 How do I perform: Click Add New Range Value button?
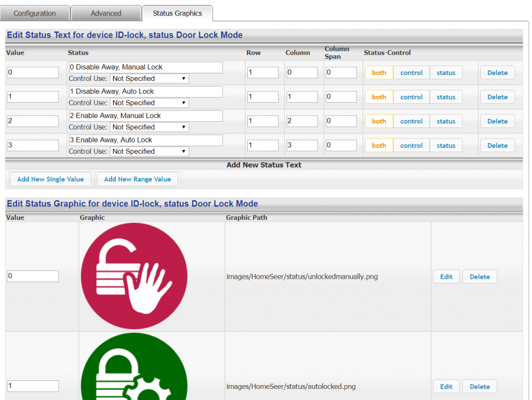coord(137,179)
